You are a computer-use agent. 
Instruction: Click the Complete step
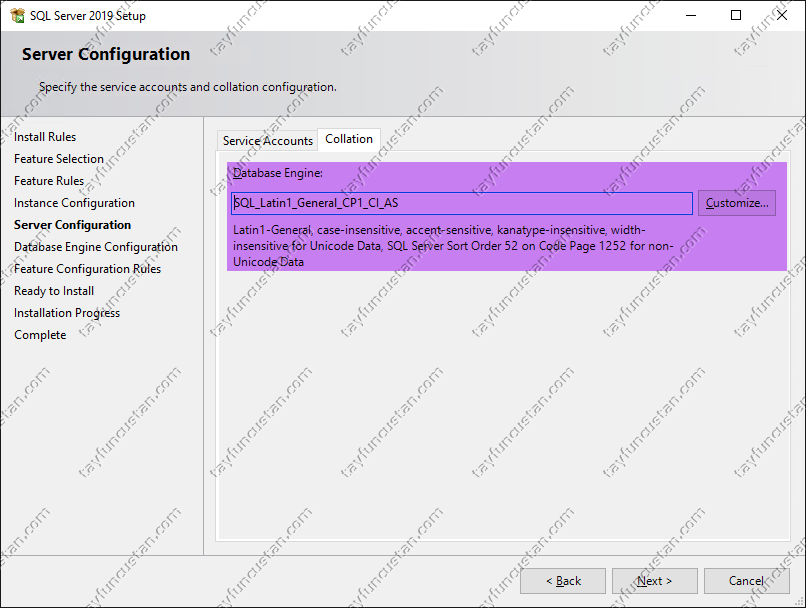[x=40, y=335]
